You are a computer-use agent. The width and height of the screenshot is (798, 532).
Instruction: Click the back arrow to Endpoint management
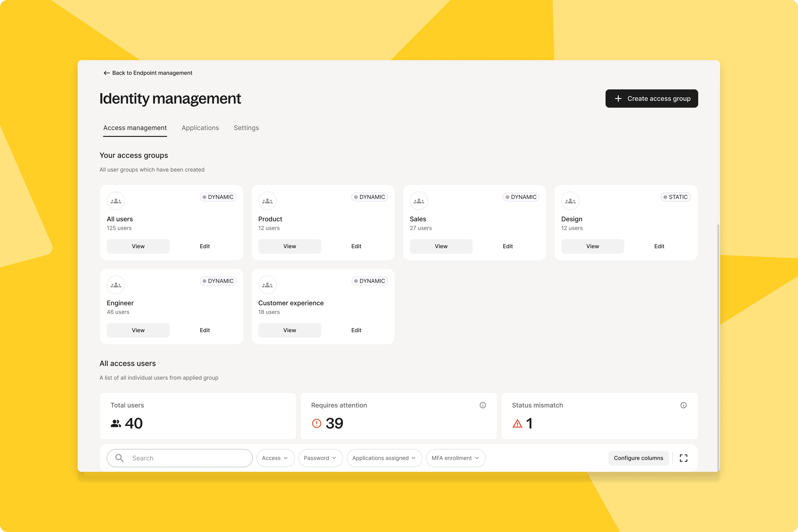click(107, 73)
